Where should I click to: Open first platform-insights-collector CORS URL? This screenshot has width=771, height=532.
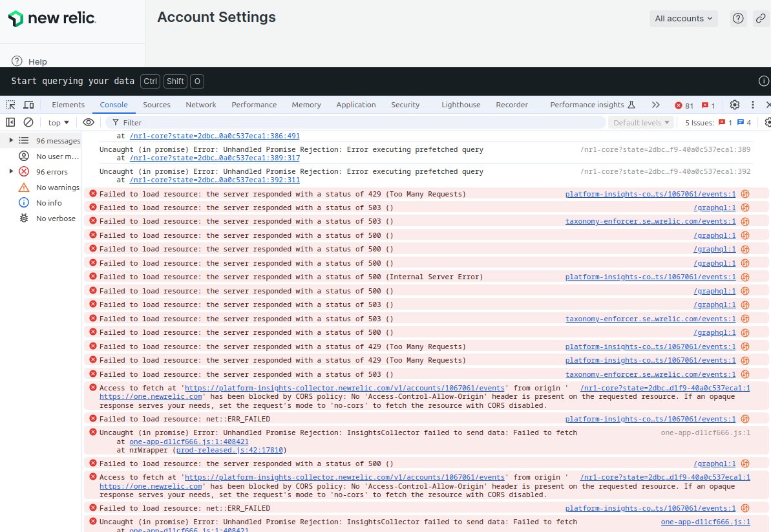click(344, 388)
